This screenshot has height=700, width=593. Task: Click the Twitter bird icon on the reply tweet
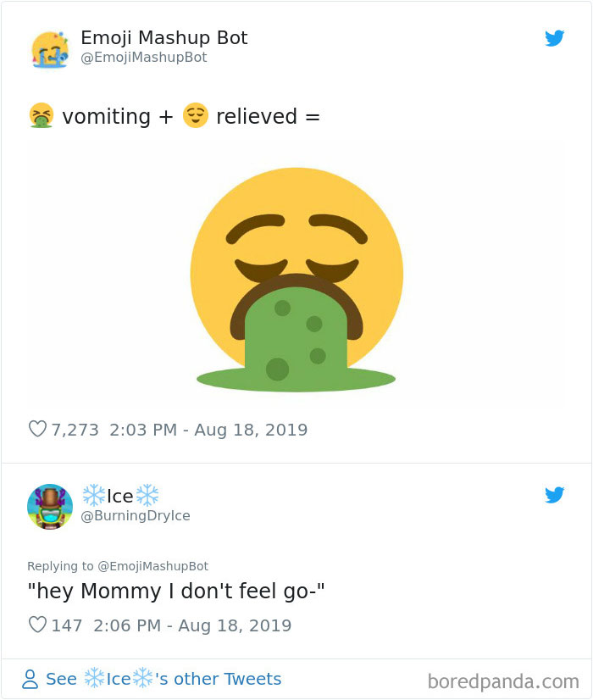click(556, 495)
